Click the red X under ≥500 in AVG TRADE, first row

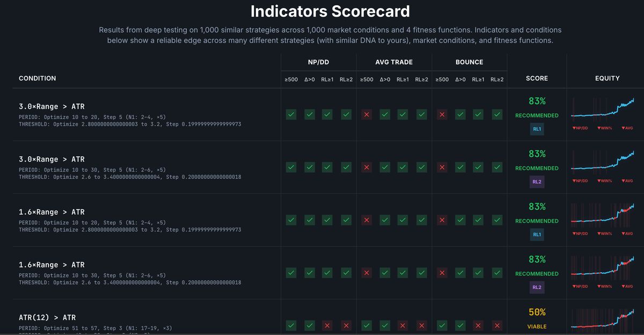pyautogui.click(x=367, y=114)
